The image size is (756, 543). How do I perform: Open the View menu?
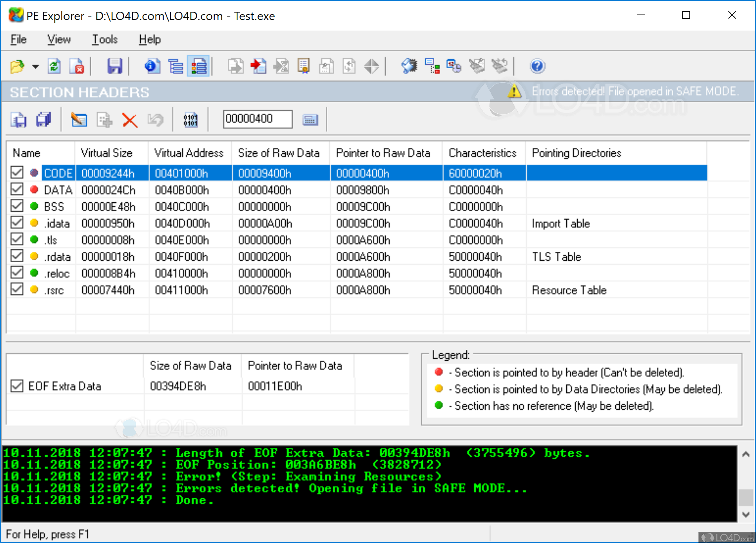pos(59,40)
